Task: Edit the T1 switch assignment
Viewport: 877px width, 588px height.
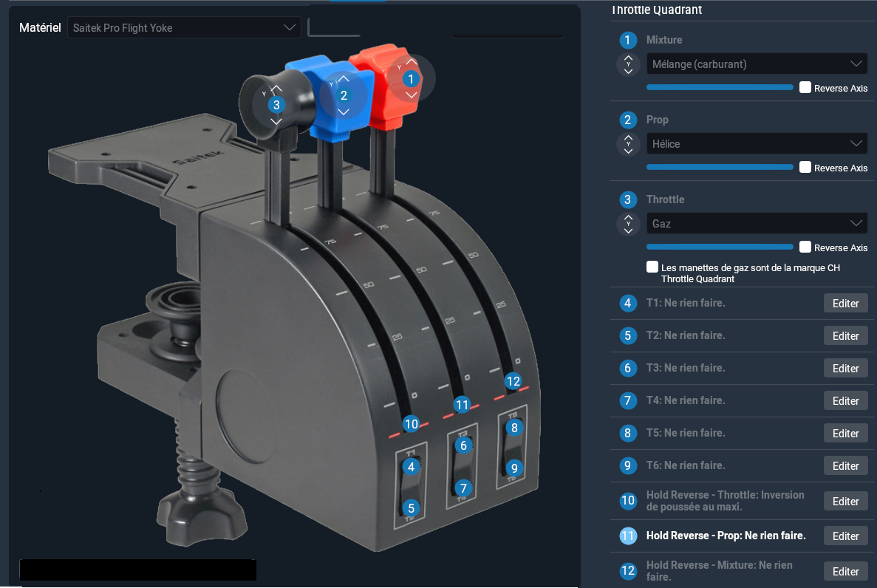Action: (x=846, y=303)
